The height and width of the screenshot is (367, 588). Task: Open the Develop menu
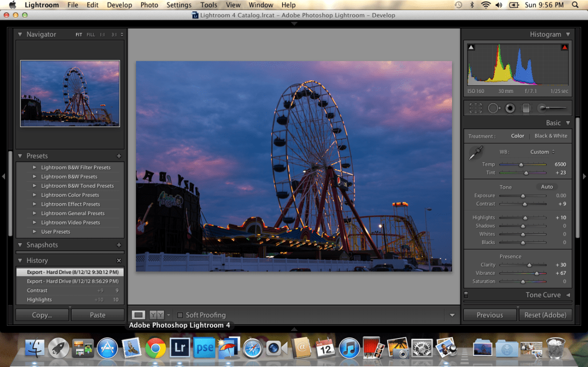pyautogui.click(x=119, y=5)
